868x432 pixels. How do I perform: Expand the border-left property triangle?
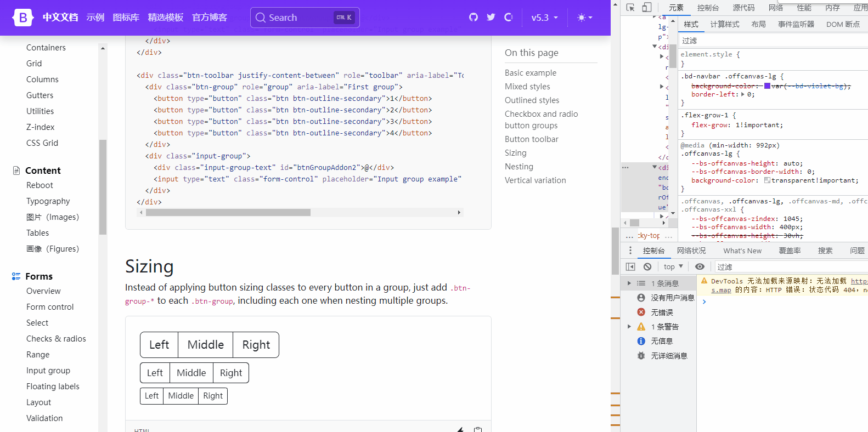coord(743,94)
